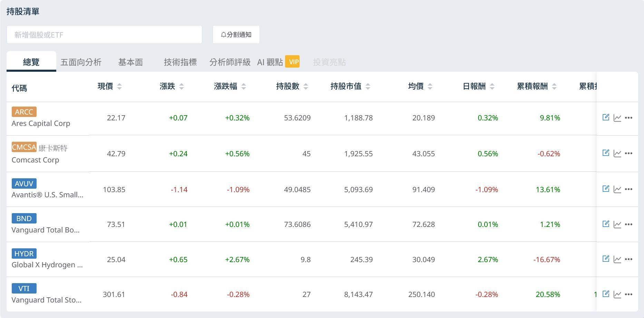
Task: Switch to 五面向分析 tab
Action: pos(81,62)
